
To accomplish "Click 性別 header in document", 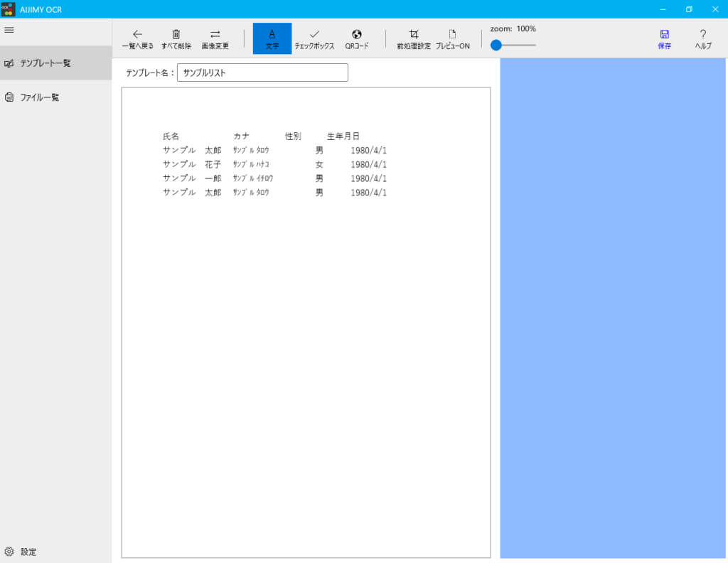I will (293, 136).
